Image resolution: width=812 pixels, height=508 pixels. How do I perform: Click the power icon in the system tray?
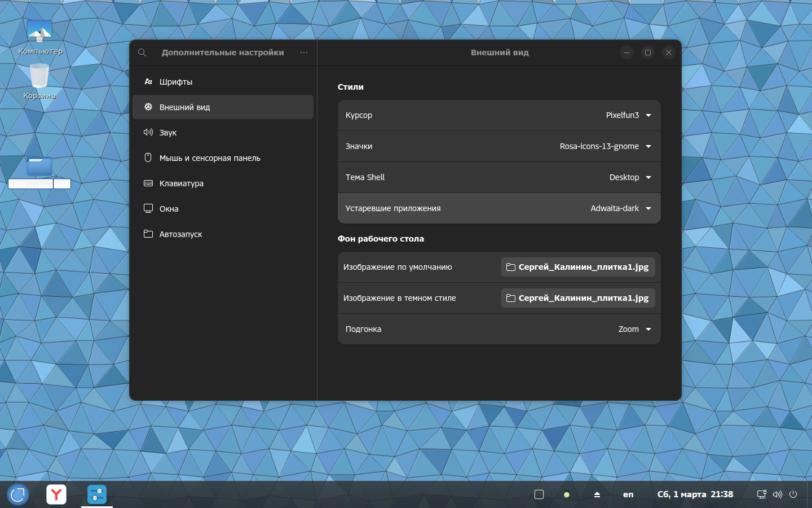(x=793, y=494)
